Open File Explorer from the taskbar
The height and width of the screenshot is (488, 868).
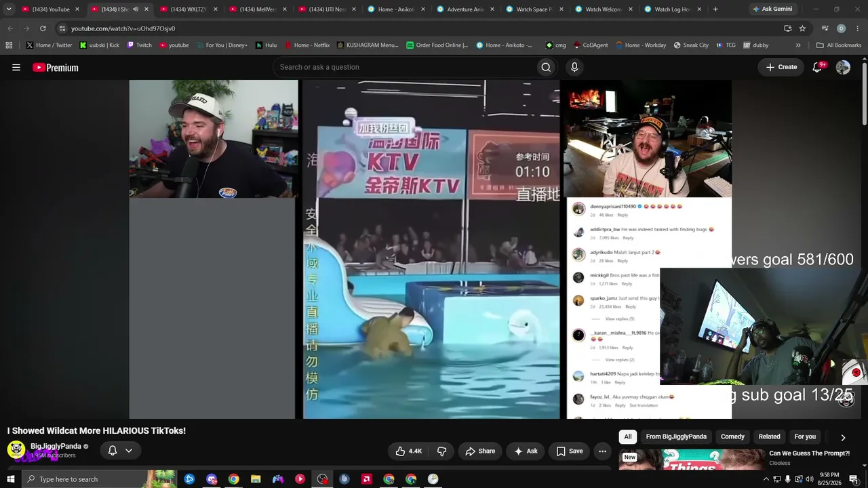256,479
